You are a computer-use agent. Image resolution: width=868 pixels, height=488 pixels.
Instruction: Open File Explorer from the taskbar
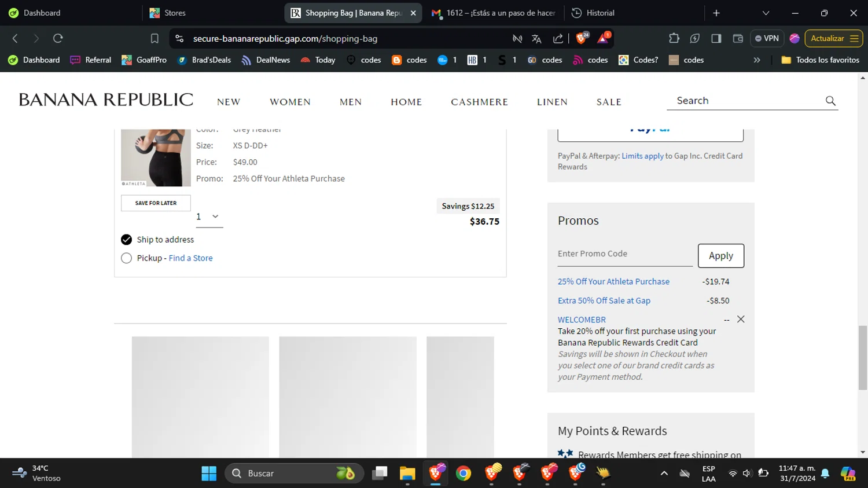407,474
